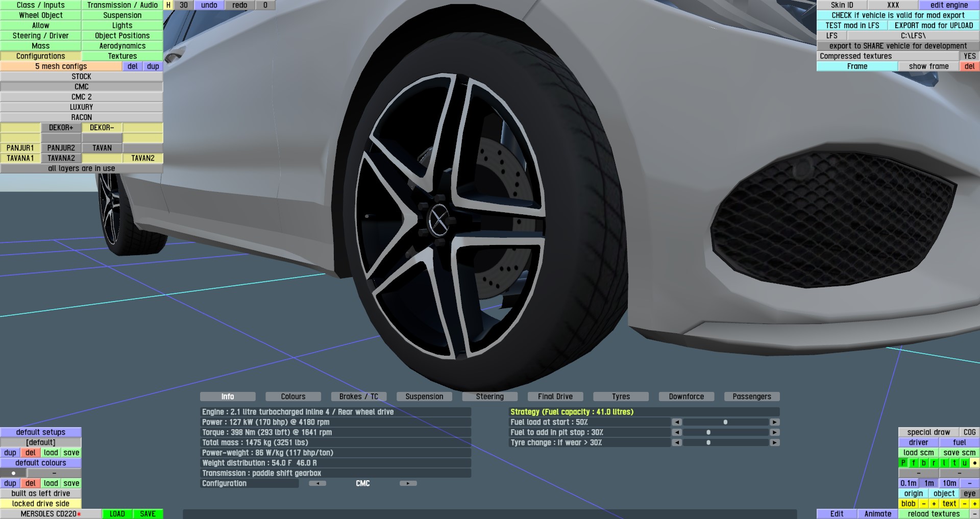The image size is (980, 519).
Task: Toggle the TAVANA1 layer
Action: tap(20, 158)
